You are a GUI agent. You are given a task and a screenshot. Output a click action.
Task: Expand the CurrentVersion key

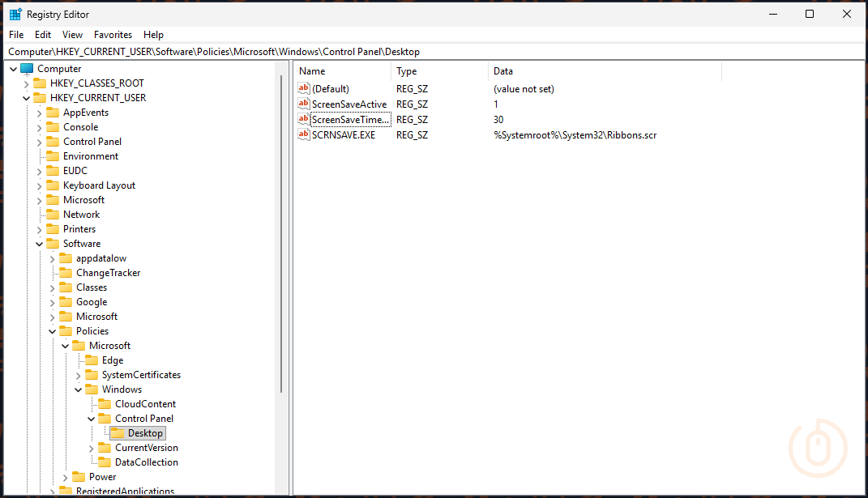[x=91, y=447]
